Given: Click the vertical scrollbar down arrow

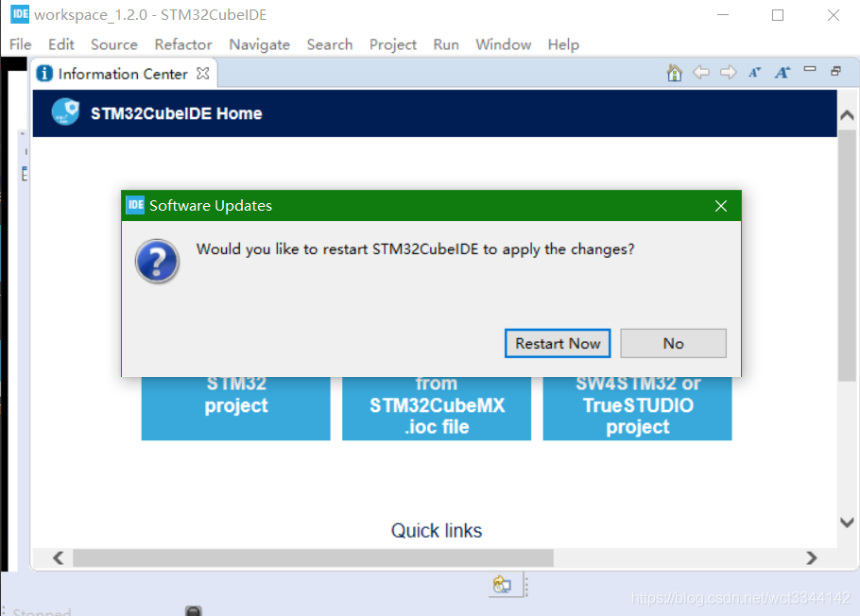Looking at the screenshot, I should [847, 522].
